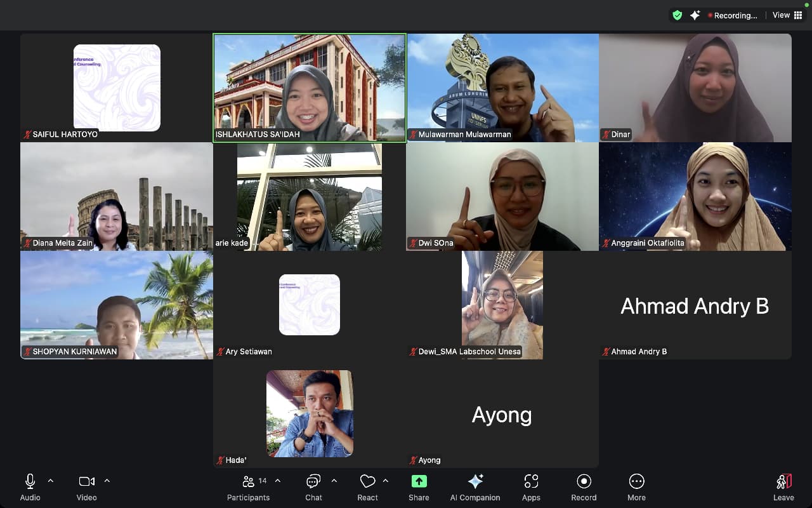The image size is (812, 508).
Task: Open the Participants list
Action: pos(249,487)
